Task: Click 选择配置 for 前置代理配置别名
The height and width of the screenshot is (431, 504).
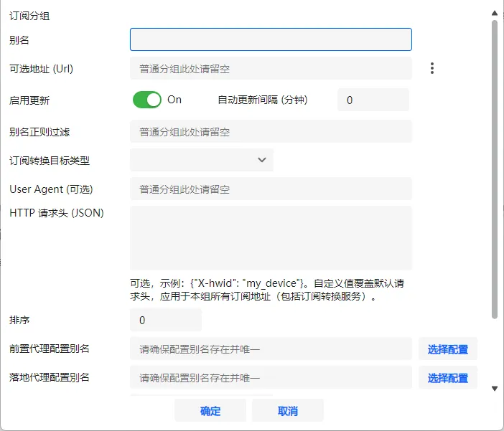Action: point(448,349)
